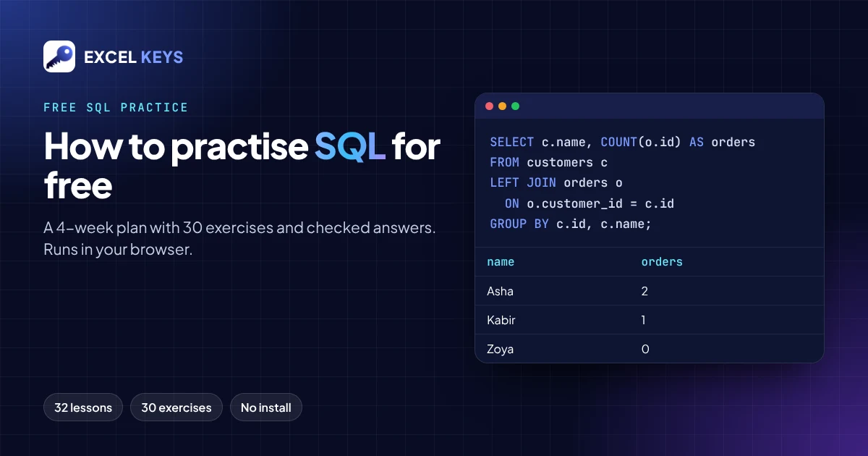Viewport: 868px width, 456px height.
Task: Click the "Zoya" cell in the result table
Action: pyautogui.click(x=501, y=349)
